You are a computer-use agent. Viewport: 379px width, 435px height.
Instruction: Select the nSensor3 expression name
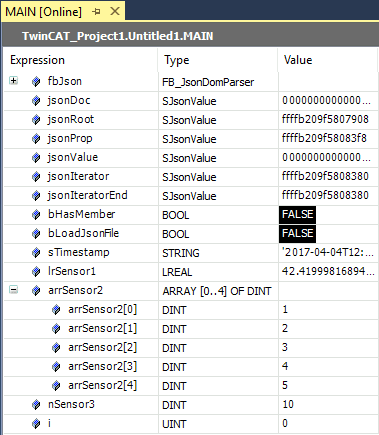click(x=71, y=404)
